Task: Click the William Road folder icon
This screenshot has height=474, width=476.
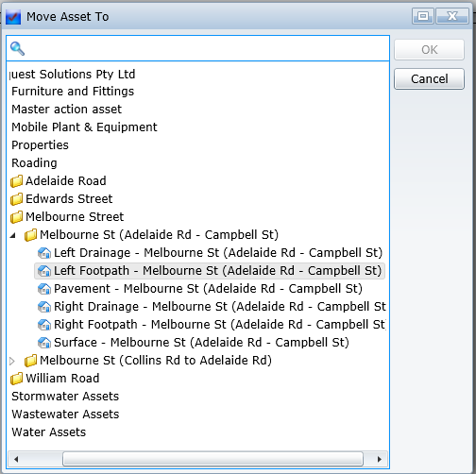Action: pos(16,379)
